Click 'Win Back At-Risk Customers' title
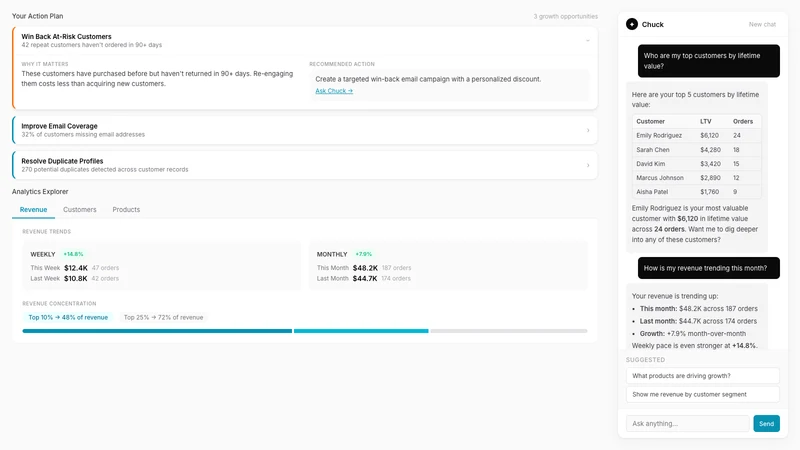The height and width of the screenshot is (450, 800). [x=66, y=37]
